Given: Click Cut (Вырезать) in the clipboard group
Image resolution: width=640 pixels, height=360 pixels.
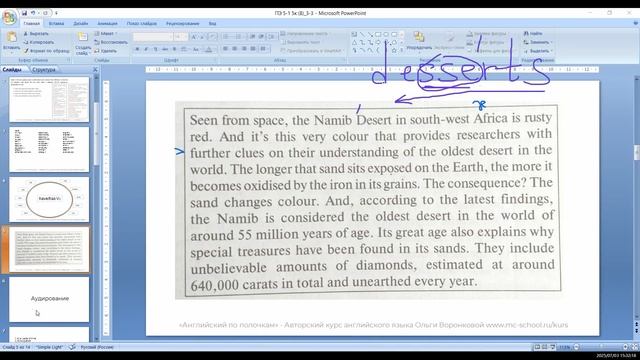Looking at the screenshot, I should pyautogui.click(x=36, y=33).
